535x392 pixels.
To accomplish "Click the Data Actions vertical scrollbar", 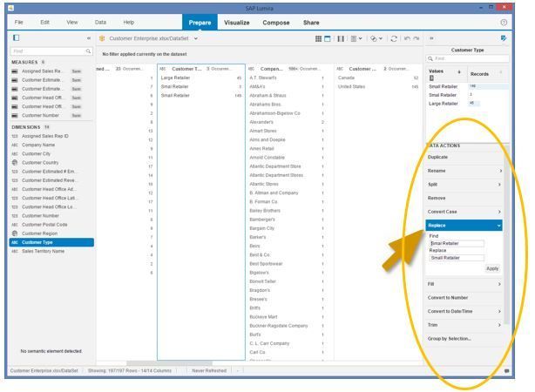I will (506, 233).
